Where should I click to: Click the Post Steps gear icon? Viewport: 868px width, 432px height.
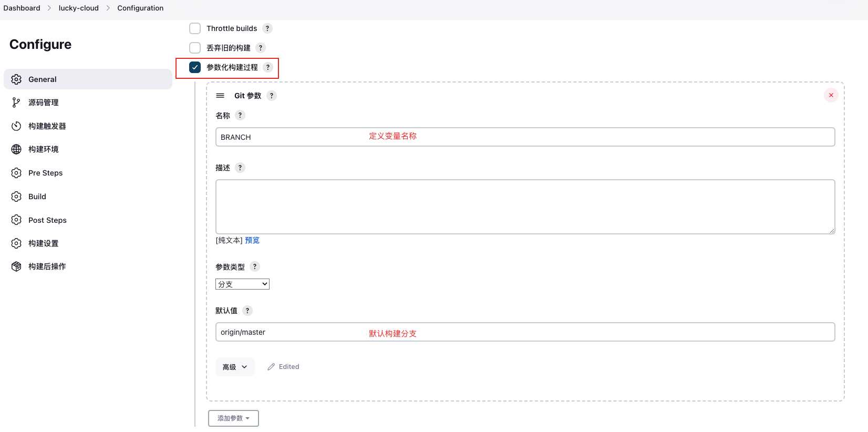[16, 220]
